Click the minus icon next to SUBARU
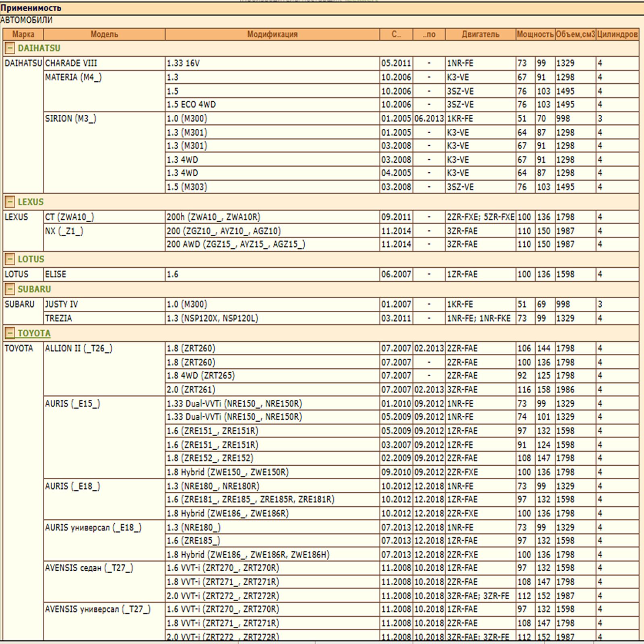 tap(10, 289)
